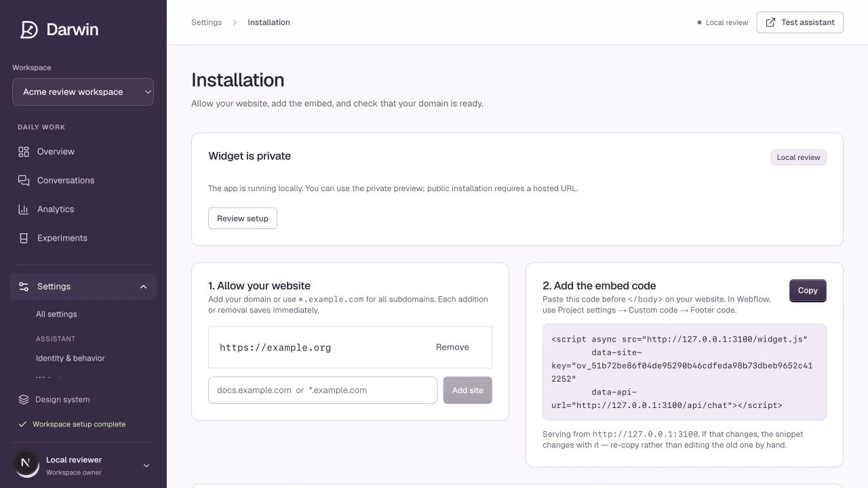Click the Local review header status text
Screen dimensions: 868x488
pos(727,22)
